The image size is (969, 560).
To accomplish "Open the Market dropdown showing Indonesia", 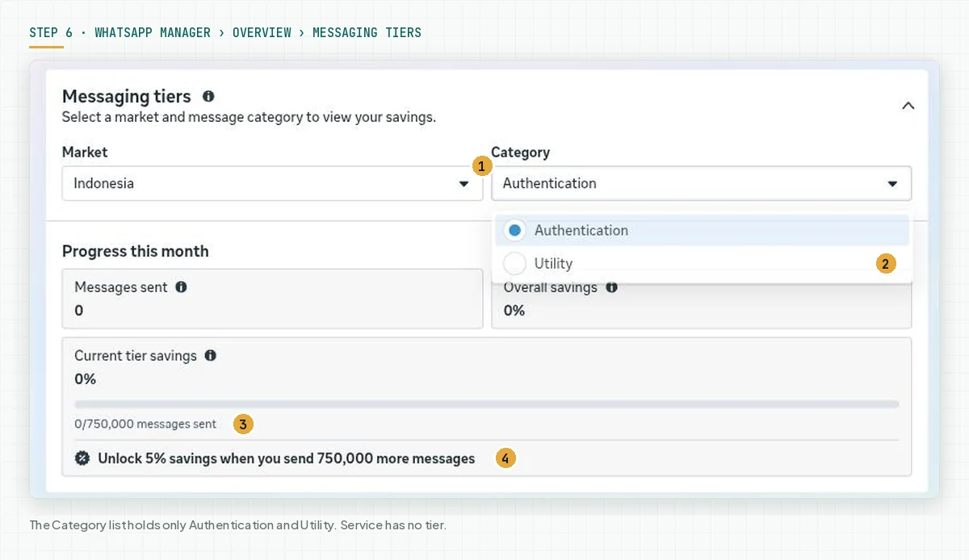I will tap(272, 183).
